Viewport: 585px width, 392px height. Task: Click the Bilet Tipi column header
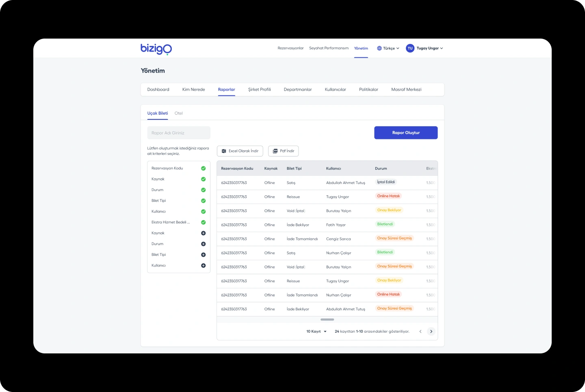pyautogui.click(x=294, y=169)
